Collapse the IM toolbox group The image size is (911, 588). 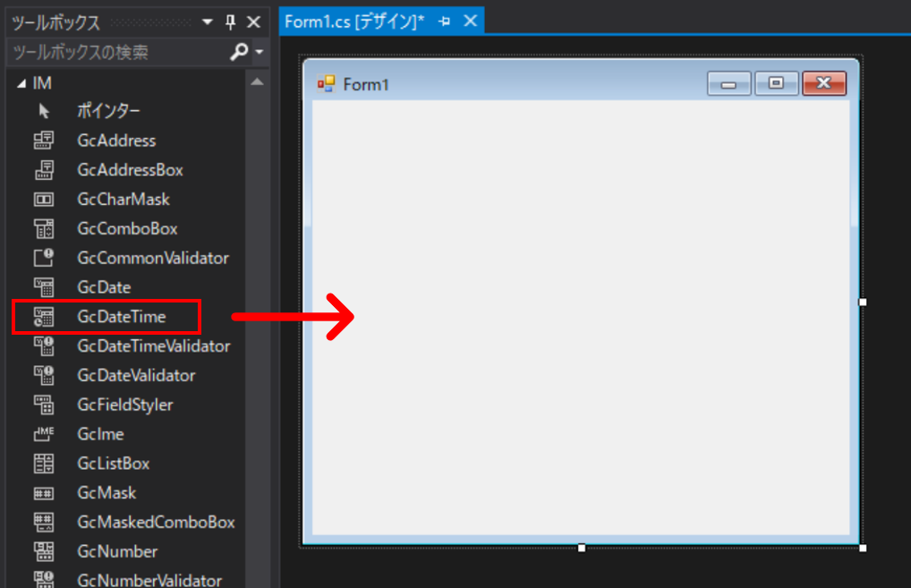pyautogui.click(x=21, y=83)
